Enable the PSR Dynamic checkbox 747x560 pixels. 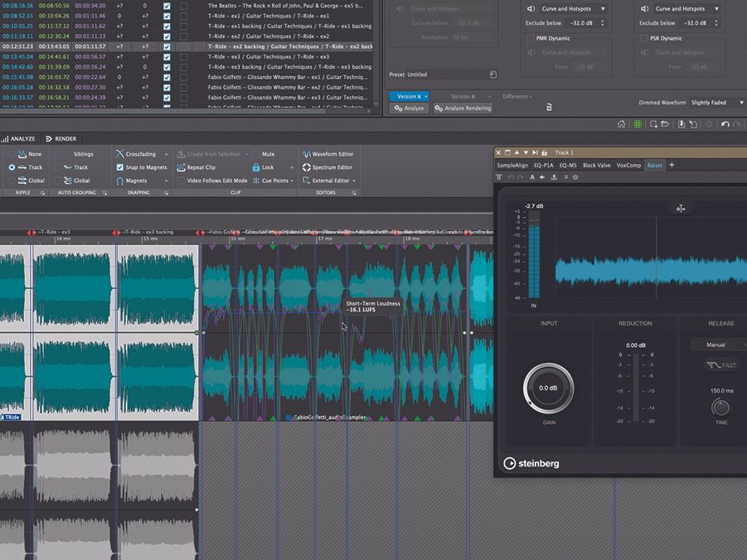click(x=643, y=38)
